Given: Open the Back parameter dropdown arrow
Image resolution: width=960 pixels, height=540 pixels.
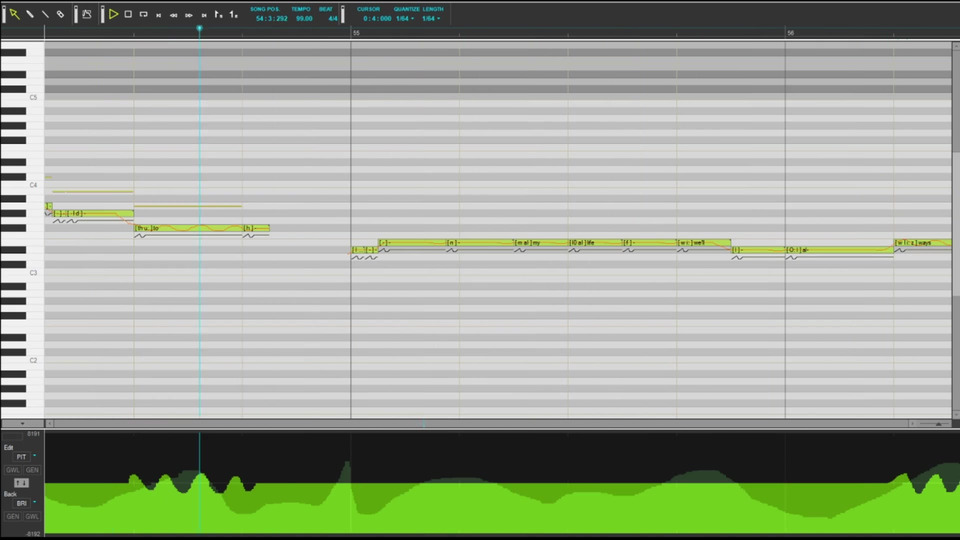Looking at the screenshot, I should [x=34, y=503].
